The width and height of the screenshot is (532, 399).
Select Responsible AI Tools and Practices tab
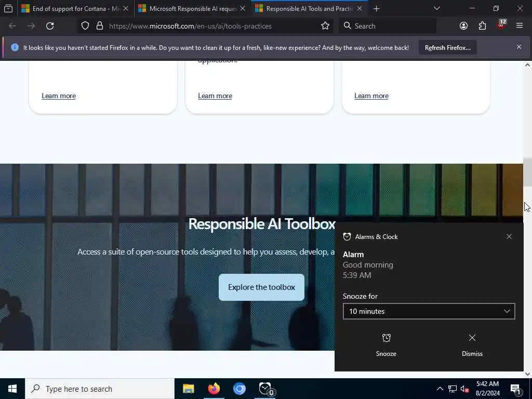[x=309, y=8]
